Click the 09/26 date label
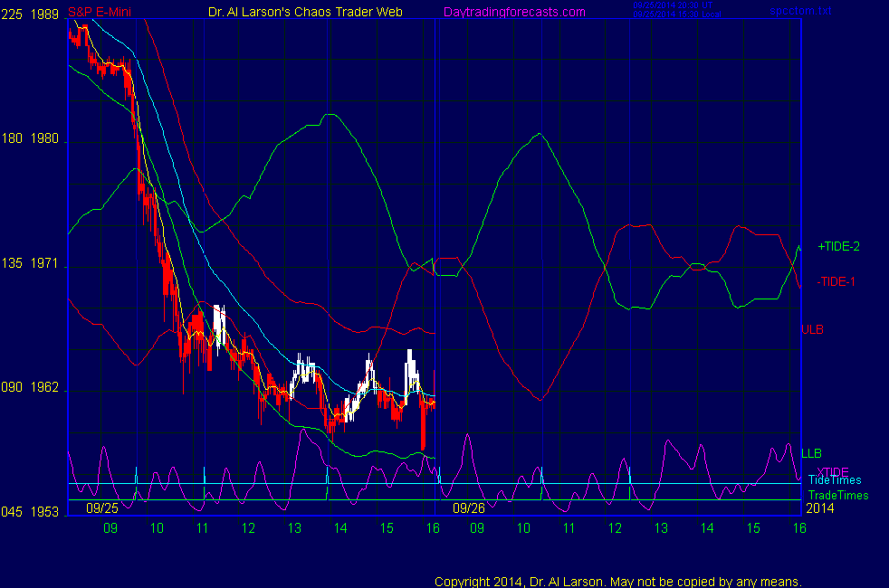Image resolution: width=889 pixels, height=588 pixels. pyautogui.click(x=469, y=508)
